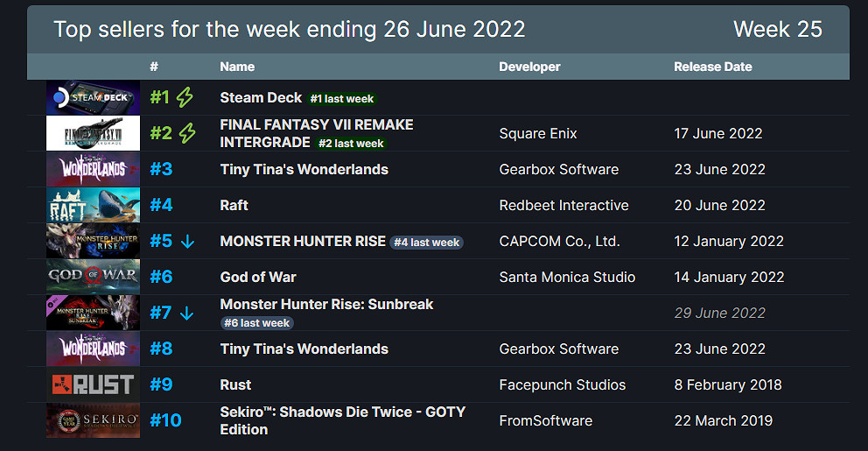Viewport: 868px width, 451px height.
Task: Open the MONSTER HUNTER RISE game link
Action: click(303, 241)
